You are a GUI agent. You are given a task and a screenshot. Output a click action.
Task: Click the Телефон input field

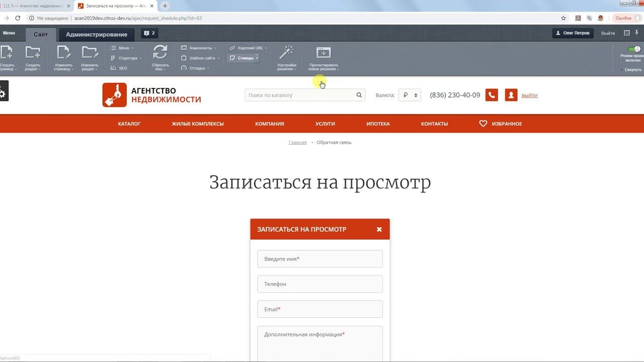pos(320,284)
